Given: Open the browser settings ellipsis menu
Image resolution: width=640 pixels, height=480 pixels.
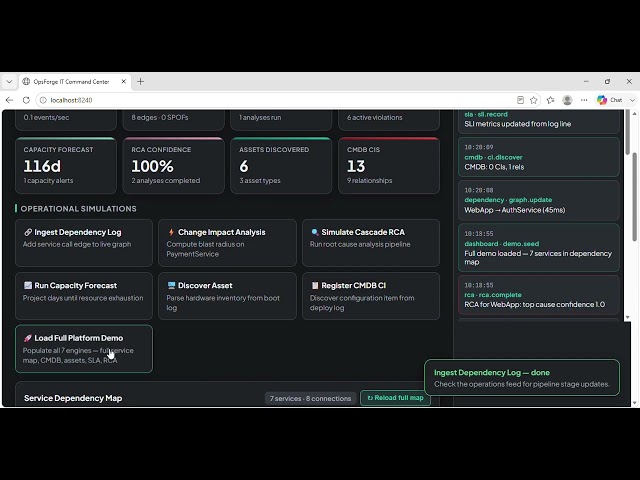Looking at the screenshot, I should point(584,100).
